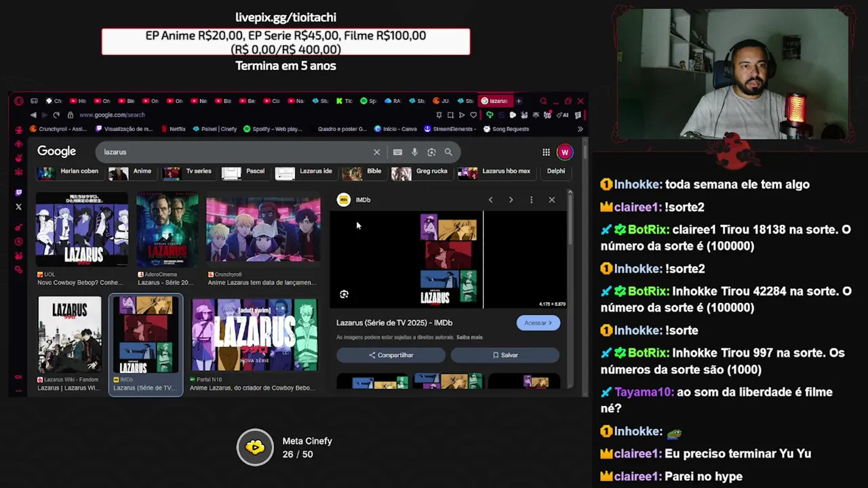Click the heart bookmark icon in address bar
868x488 pixels.
tap(473, 115)
